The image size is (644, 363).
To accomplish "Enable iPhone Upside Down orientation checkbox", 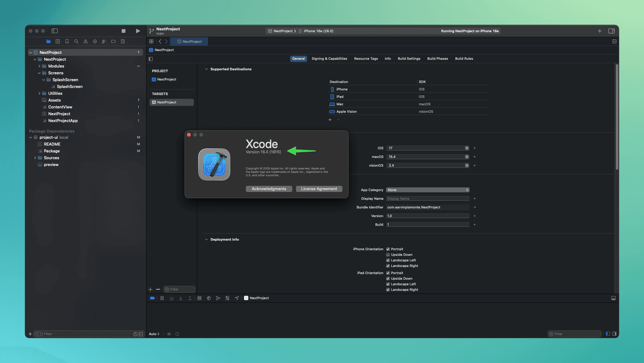I will (x=388, y=255).
